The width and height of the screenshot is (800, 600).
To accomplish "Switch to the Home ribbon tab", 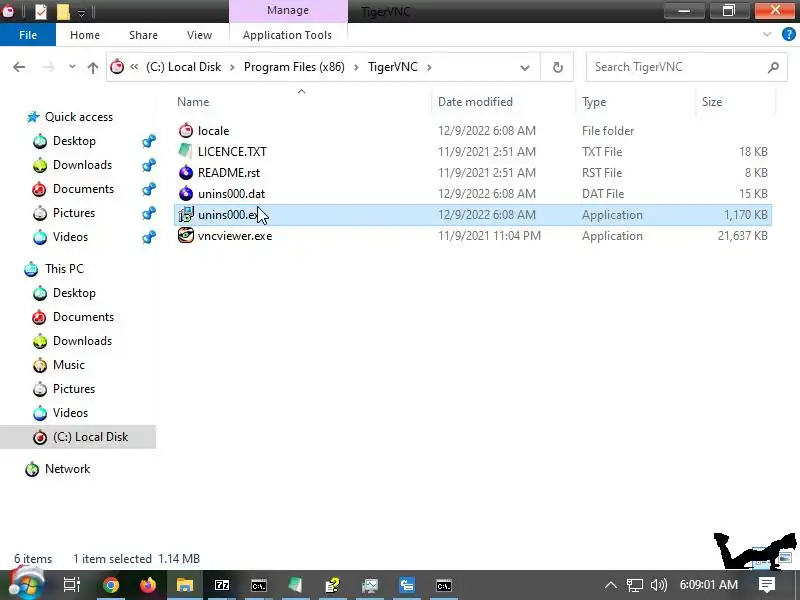I will (x=85, y=35).
